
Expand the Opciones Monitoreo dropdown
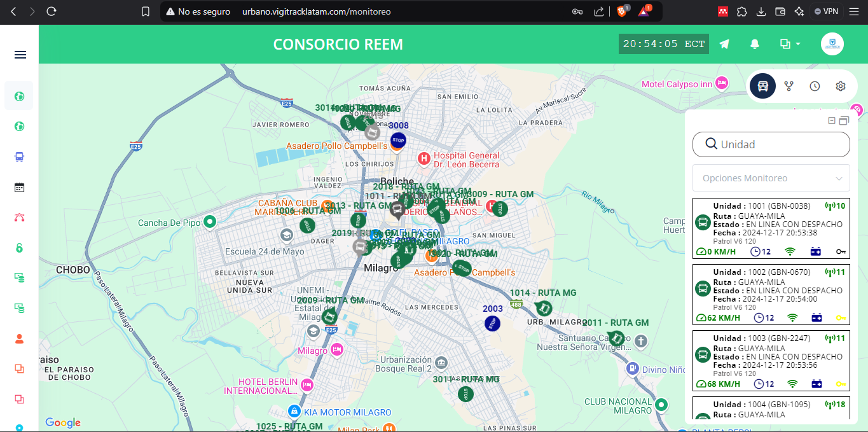click(x=771, y=178)
